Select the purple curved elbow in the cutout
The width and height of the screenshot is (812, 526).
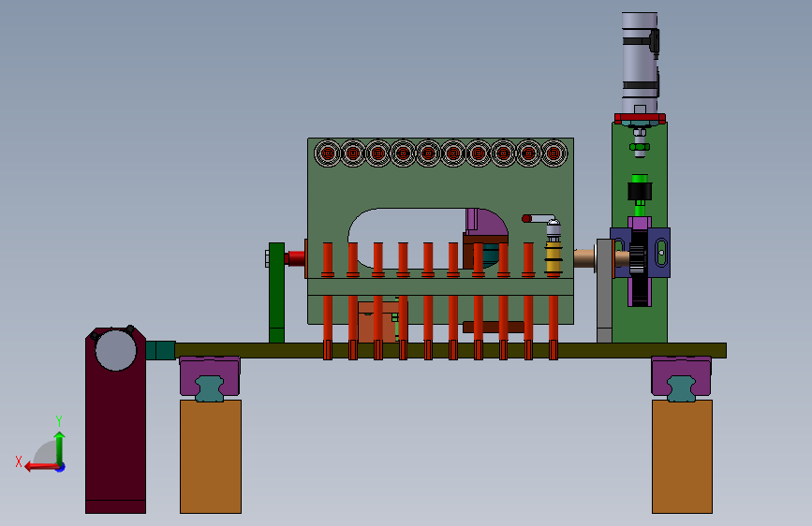coord(486,222)
